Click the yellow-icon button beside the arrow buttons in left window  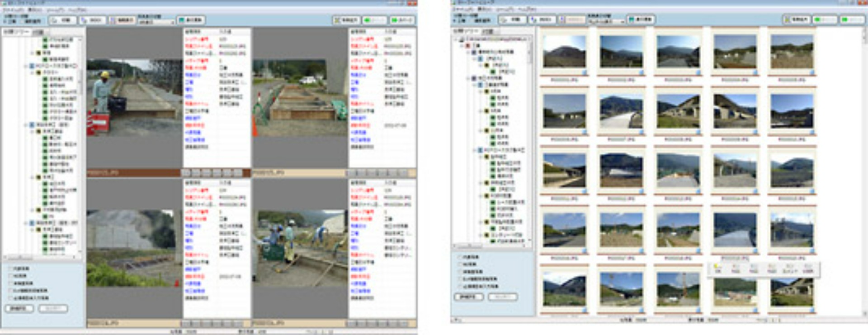[x=346, y=20]
